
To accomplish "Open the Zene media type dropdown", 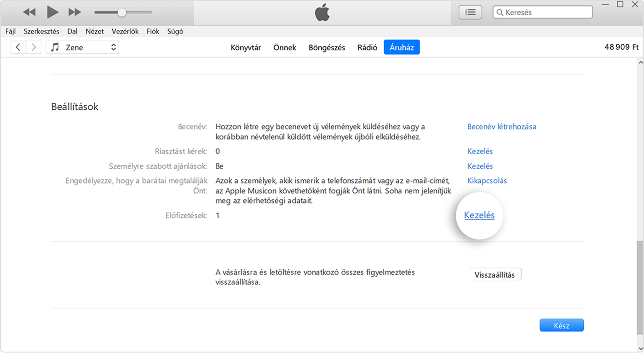I will [x=113, y=47].
